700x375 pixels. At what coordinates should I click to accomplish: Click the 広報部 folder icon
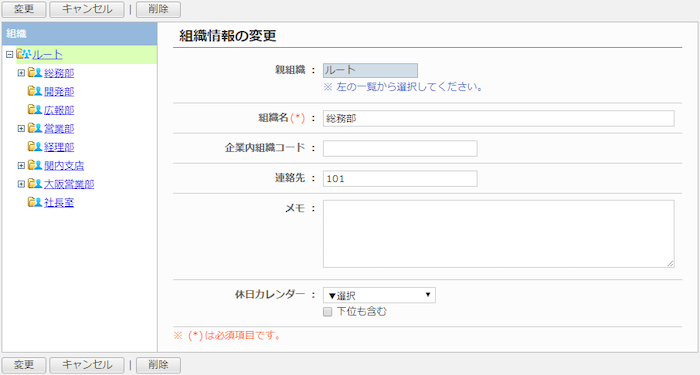coord(35,109)
